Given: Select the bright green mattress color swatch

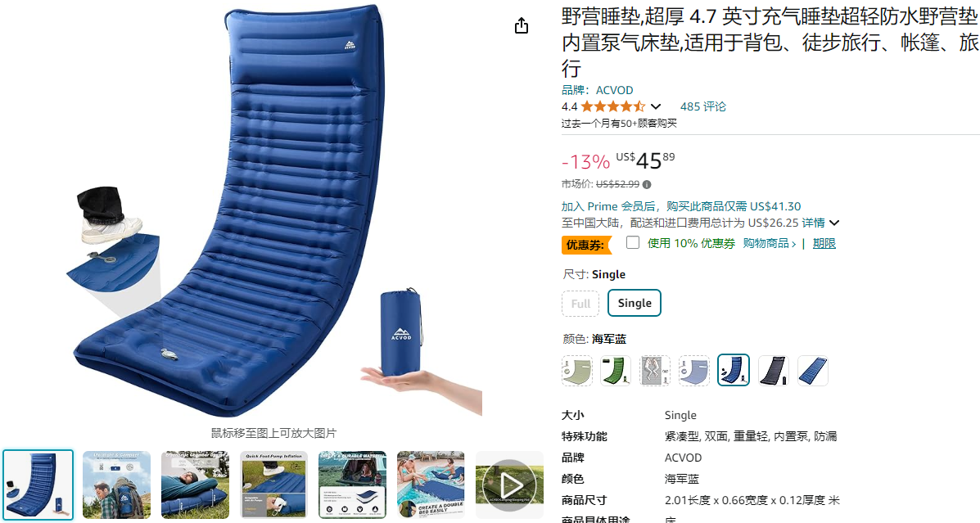Looking at the screenshot, I should tap(616, 371).
